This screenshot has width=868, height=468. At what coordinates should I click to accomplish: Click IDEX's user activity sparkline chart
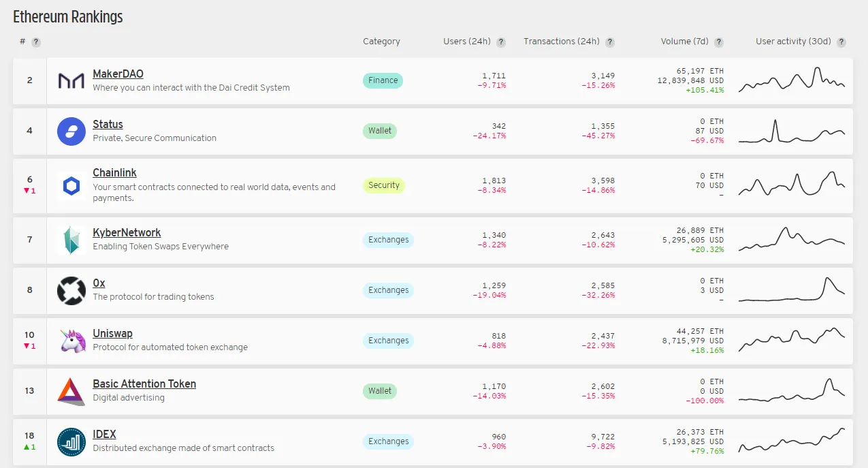point(792,440)
